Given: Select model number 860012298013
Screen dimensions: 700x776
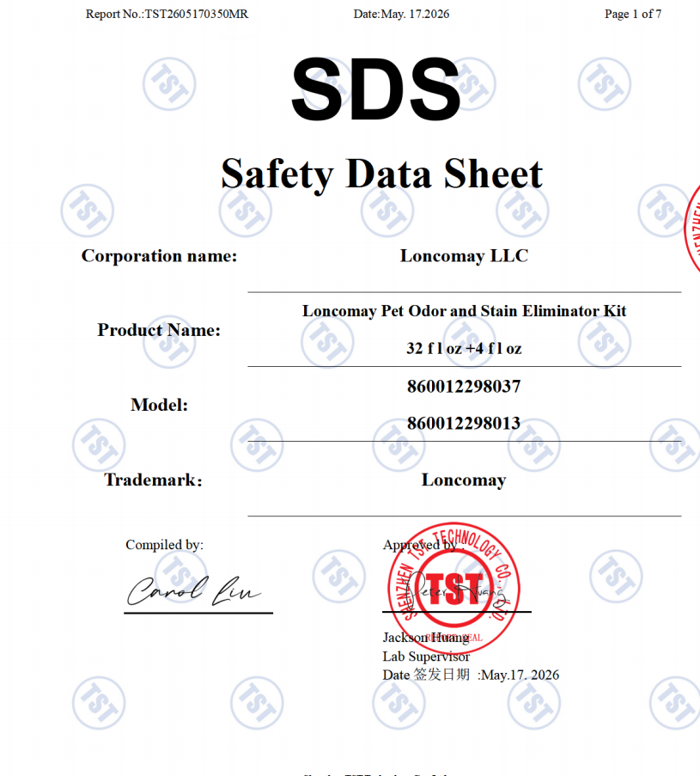Looking at the screenshot, I should tap(464, 423).
